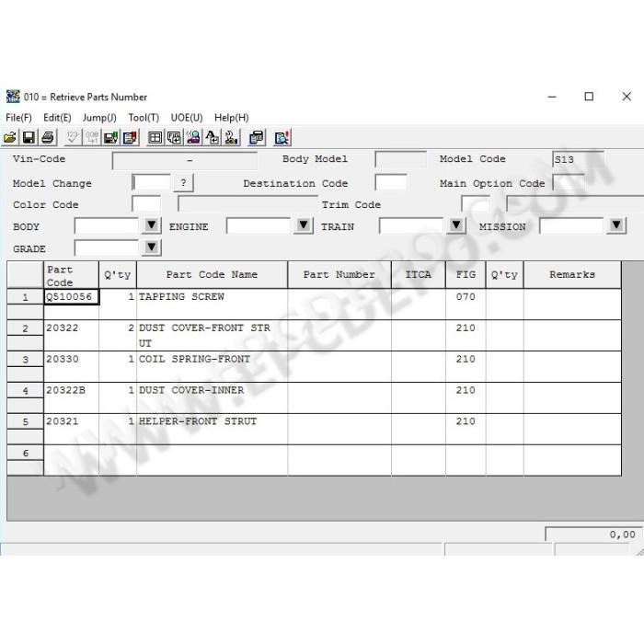
Task: Click the part code 20330 cell
Action: 72,367
